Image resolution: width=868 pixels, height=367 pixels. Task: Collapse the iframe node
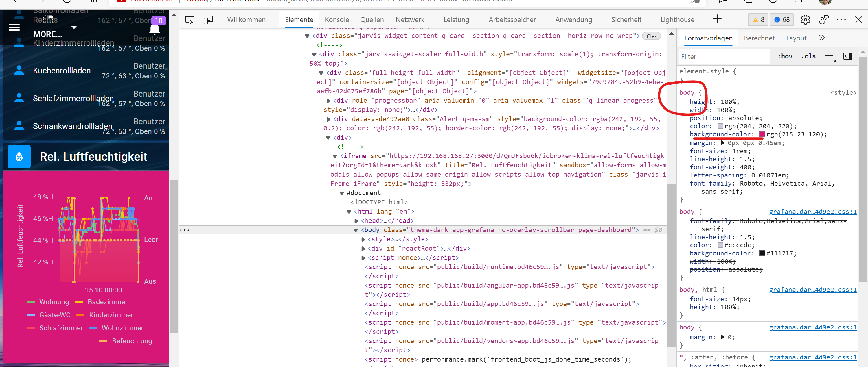(x=335, y=156)
